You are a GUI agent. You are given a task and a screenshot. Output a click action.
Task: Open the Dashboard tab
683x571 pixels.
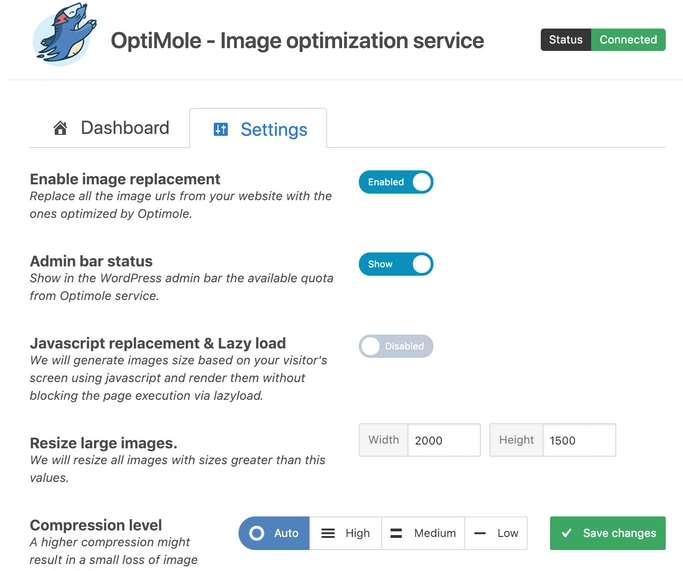110,128
